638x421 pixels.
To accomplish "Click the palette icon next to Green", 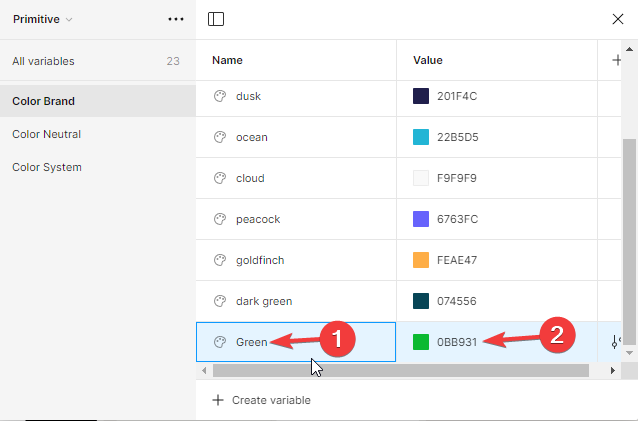I will tap(220, 342).
